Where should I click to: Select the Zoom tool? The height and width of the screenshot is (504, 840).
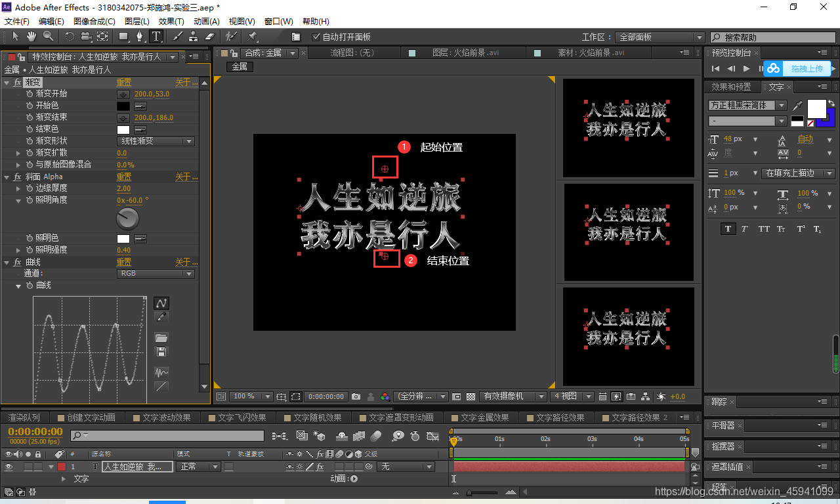tap(47, 37)
